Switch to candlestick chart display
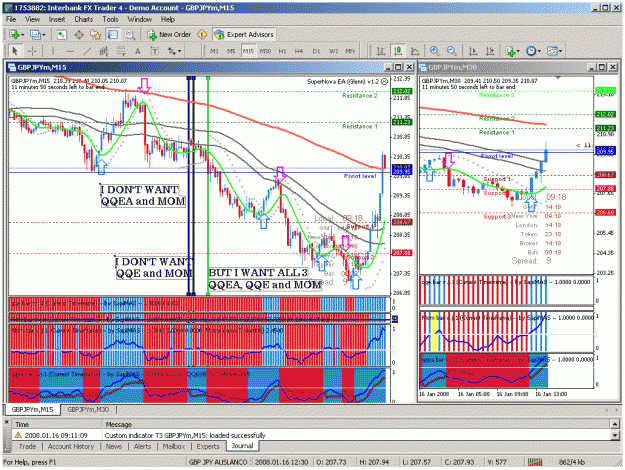This screenshot has width=625, height=470. (x=398, y=51)
